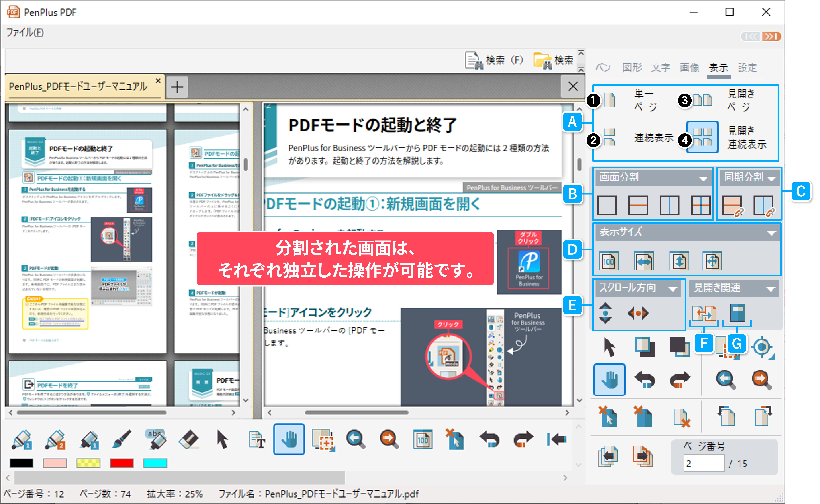Select highlighter pen 1 in bottom toolbar
The width and height of the screenshot is (820, 504).
click(22, 439)
